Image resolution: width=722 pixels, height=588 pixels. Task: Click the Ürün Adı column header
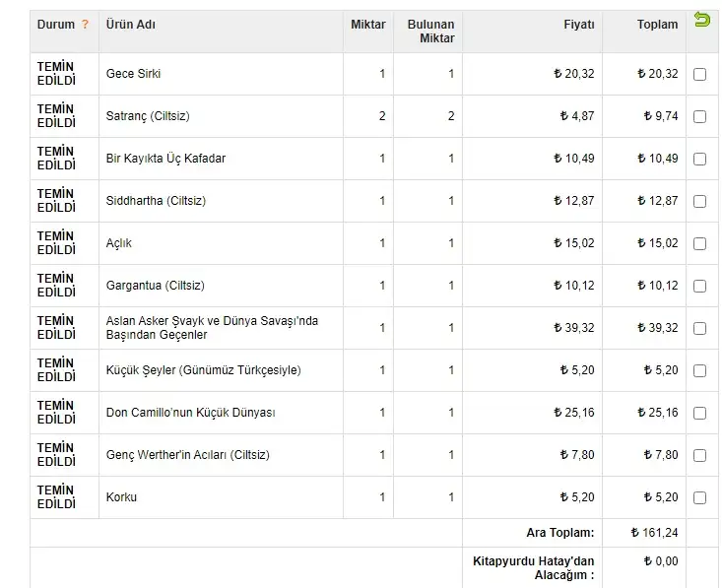(130, 25)
